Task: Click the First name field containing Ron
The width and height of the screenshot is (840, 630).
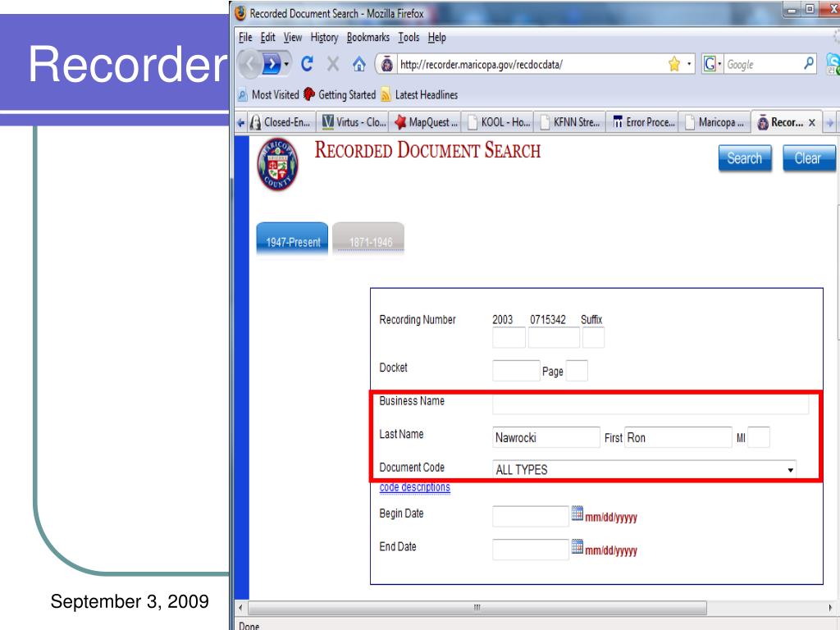Action: click(678, 437)
